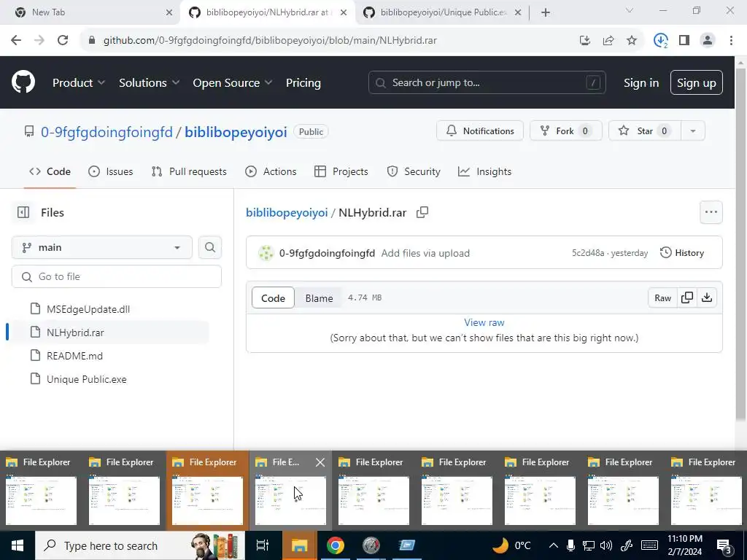Click Sign in
The height and width of the screenshot is (560, 747).
(641, 83)
